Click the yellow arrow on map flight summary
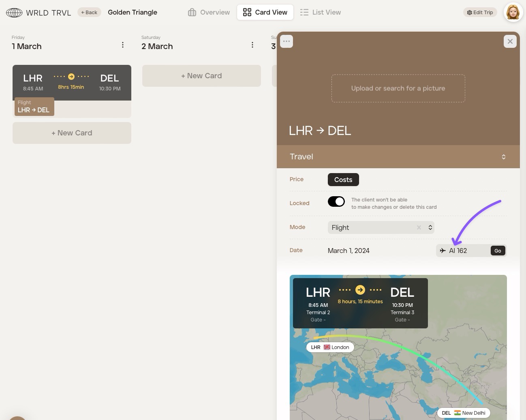This screenshot has height=420, width=526. coord(360,290)
